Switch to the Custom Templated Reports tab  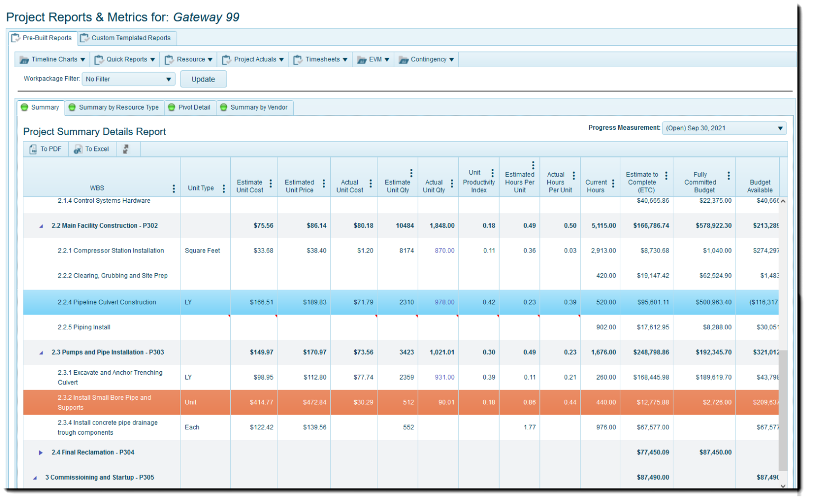point(130,38)
